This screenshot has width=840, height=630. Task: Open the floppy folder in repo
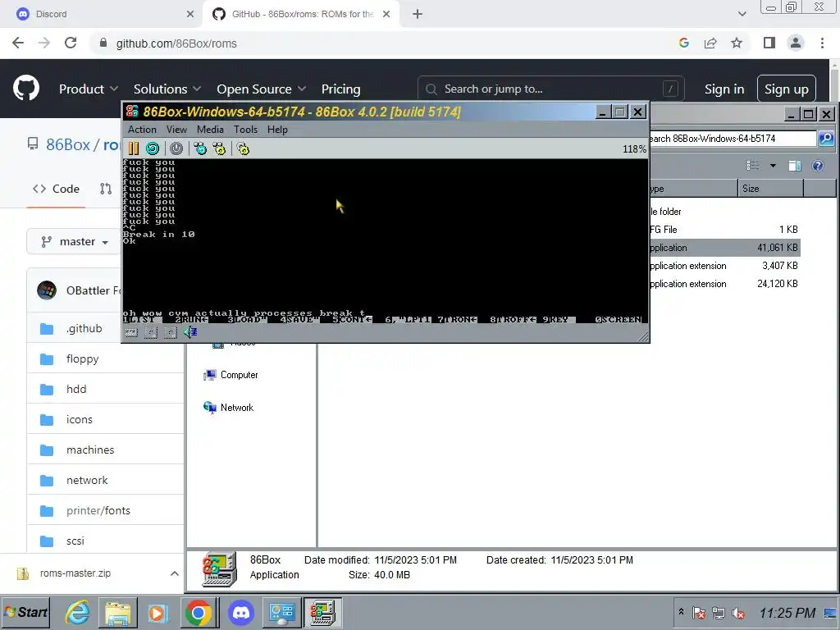pos(83,359)
